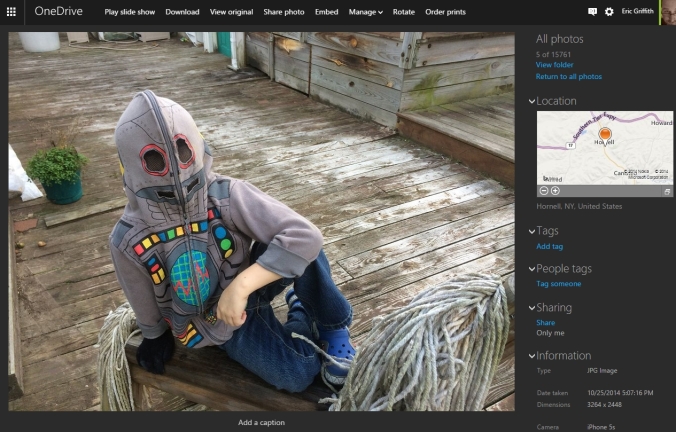This screenshot has width=676, height=432.
Task: Choose View original
Action: (232, 12)
